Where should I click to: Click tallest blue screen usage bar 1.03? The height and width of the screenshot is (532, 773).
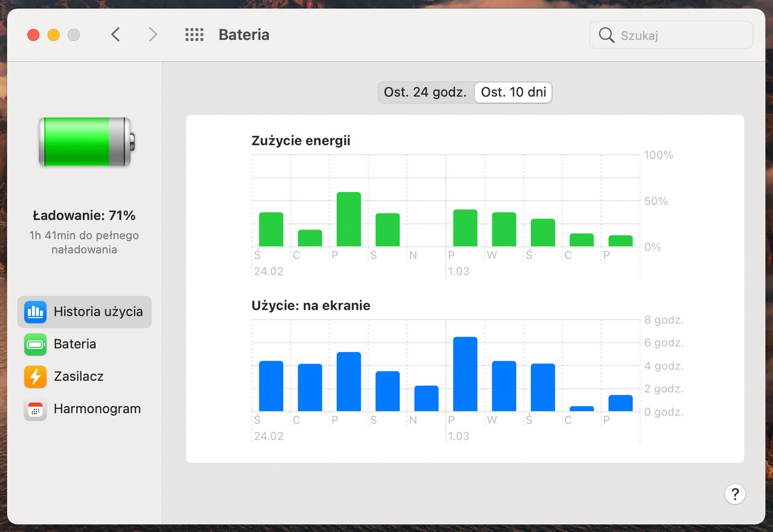click(465, 374)
